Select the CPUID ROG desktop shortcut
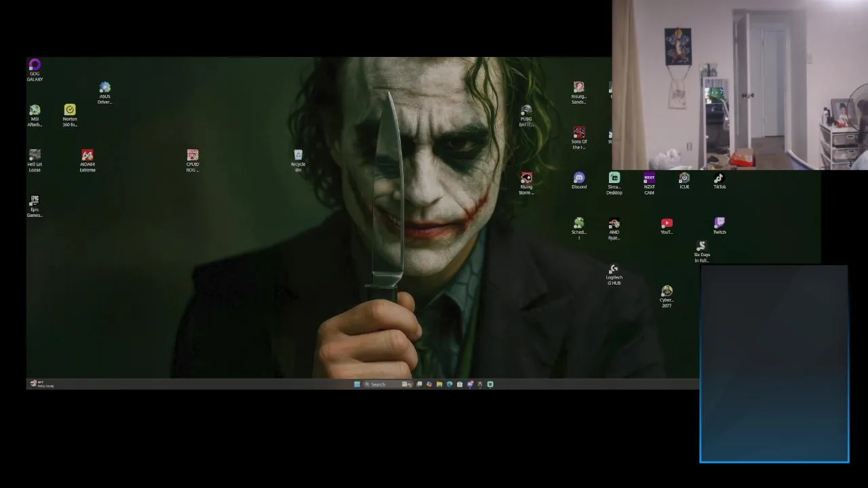This screenshot has height=488, width=868. click(x=193, y=161)
